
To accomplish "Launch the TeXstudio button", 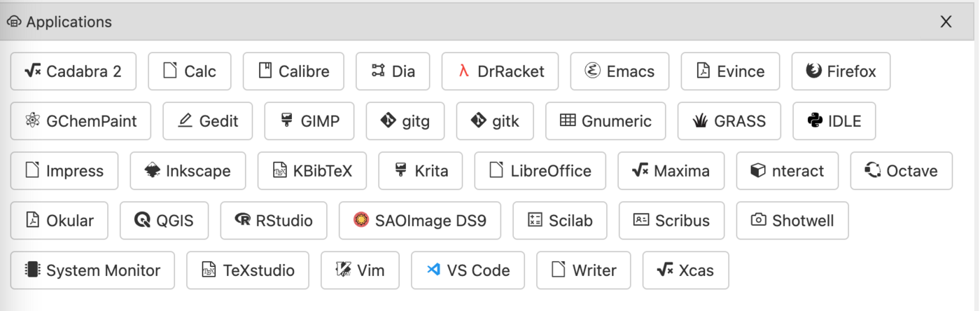I will (248, 270).
